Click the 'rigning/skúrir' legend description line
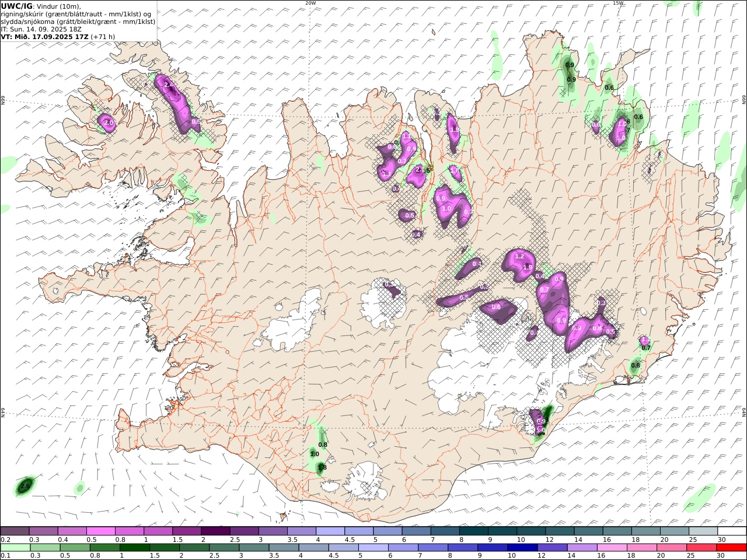 coord(76,13)
